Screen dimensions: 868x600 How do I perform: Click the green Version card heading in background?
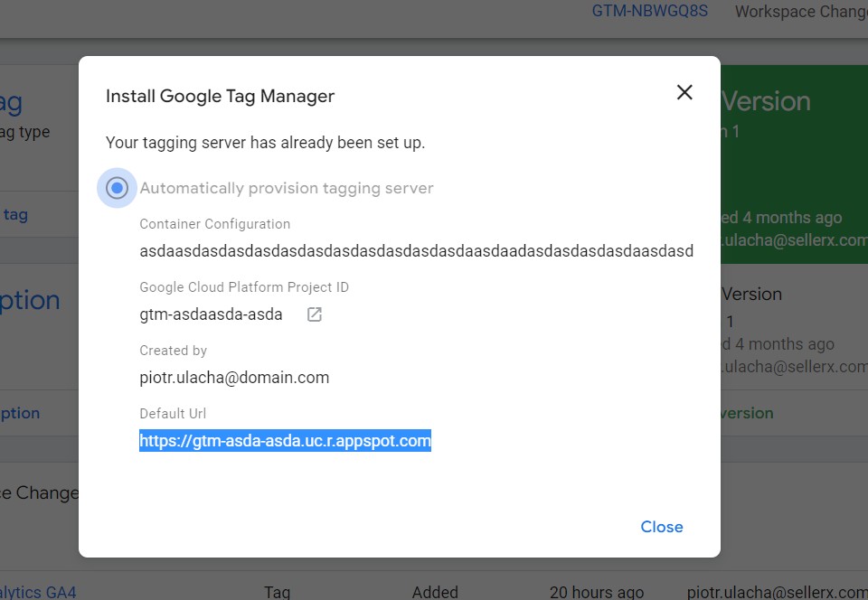(766, 101)
